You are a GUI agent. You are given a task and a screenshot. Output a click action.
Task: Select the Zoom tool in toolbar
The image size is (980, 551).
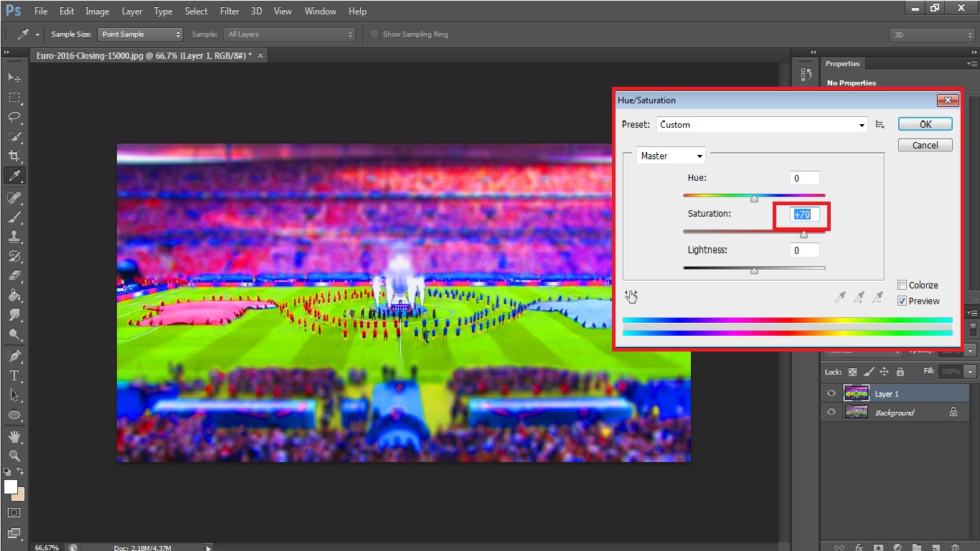[x=14, y=456]
